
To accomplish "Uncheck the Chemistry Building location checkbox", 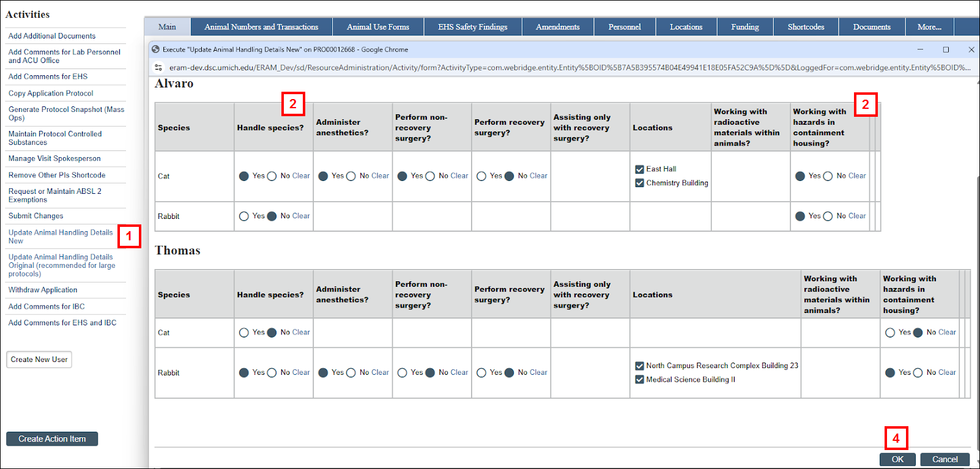I will coord(640,183).
